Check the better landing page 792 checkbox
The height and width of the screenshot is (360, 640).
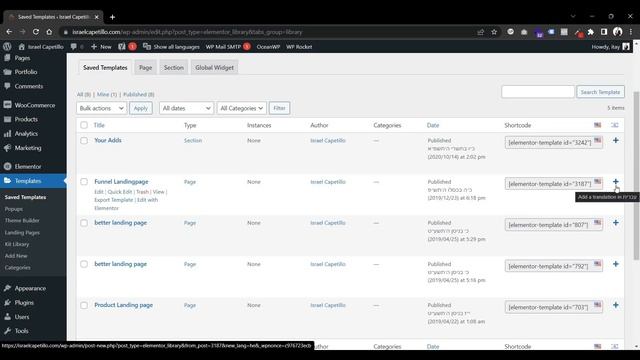click(x=84, y=264)
